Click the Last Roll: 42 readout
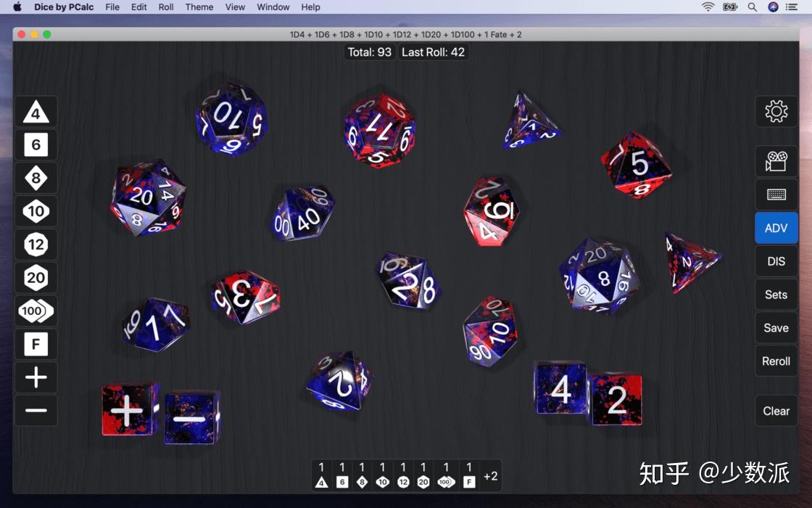 [433, 52]
